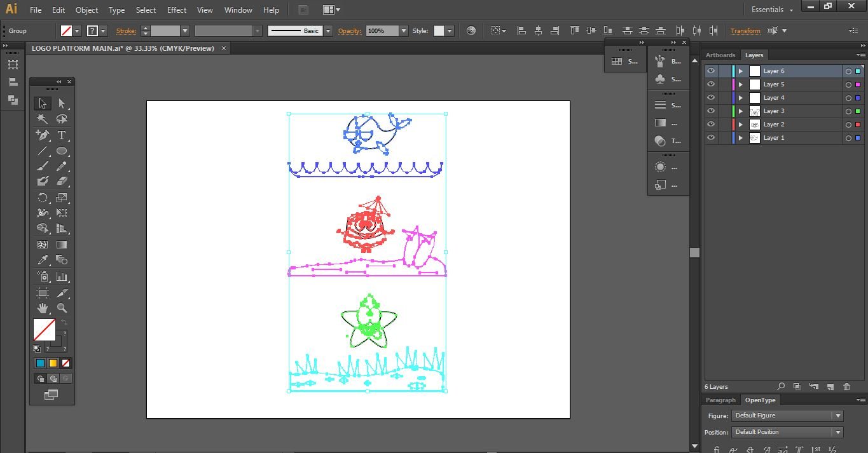Open the Effect menu
Viewport: 868px width, 453px height.
click(x=177, y=10)
